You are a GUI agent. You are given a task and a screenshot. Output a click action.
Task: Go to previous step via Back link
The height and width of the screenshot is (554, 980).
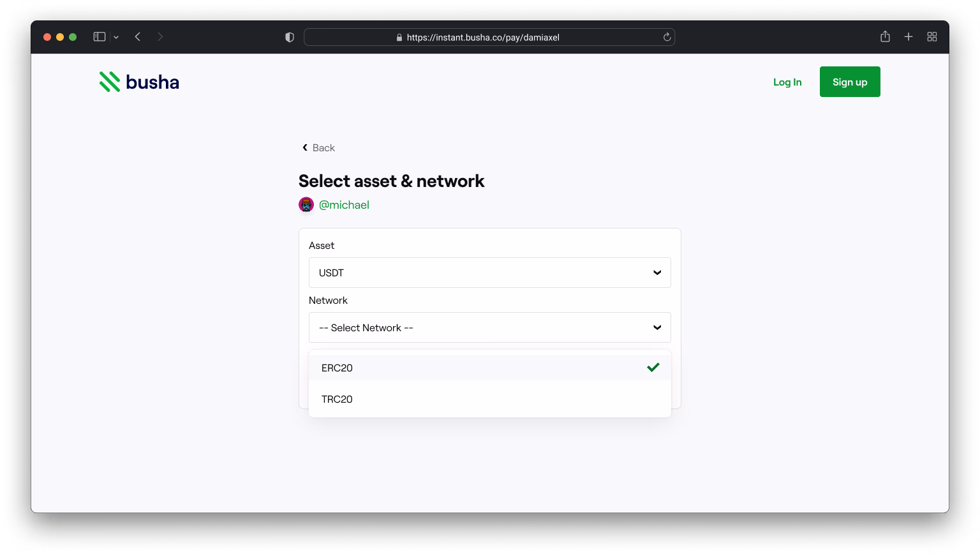[x=318, y=147]
